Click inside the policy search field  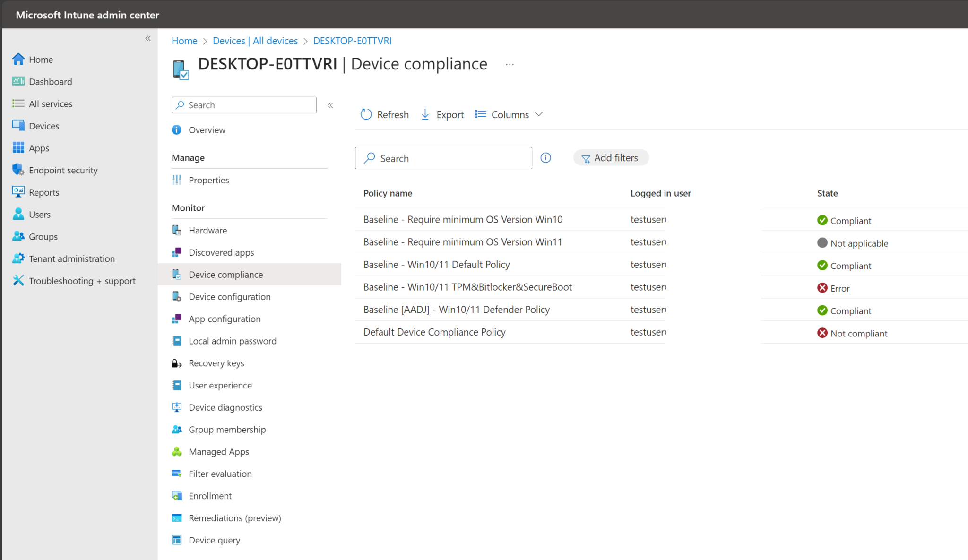[x=443, y=158]
